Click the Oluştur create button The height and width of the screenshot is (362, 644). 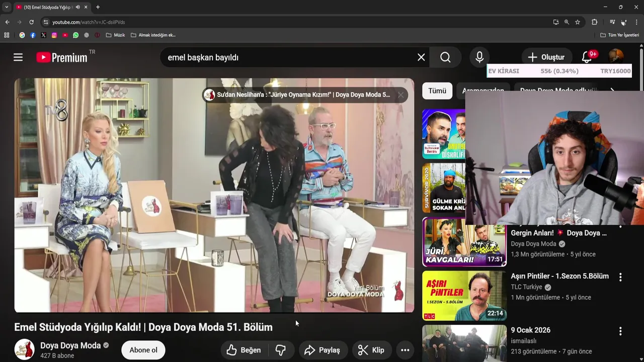pos(546,57)
